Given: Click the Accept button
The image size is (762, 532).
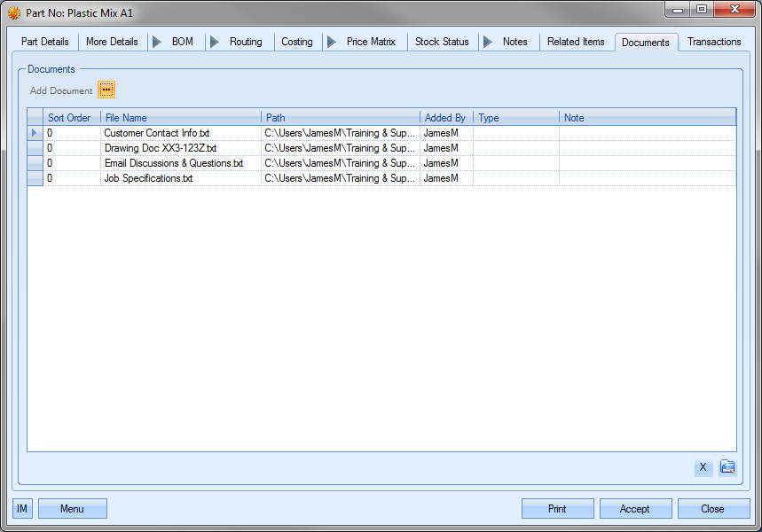Looking at the screenshot, I should [x=635, y=509].
